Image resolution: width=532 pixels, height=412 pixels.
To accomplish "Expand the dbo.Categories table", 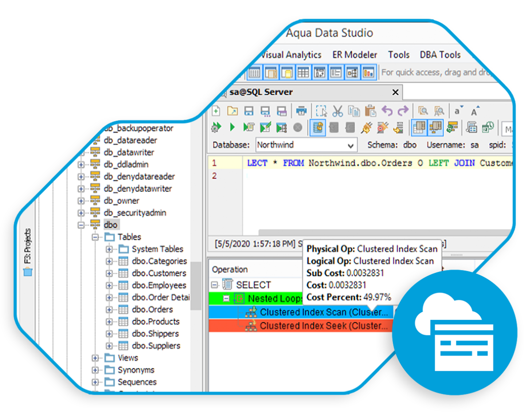I will tap(109, 261).
